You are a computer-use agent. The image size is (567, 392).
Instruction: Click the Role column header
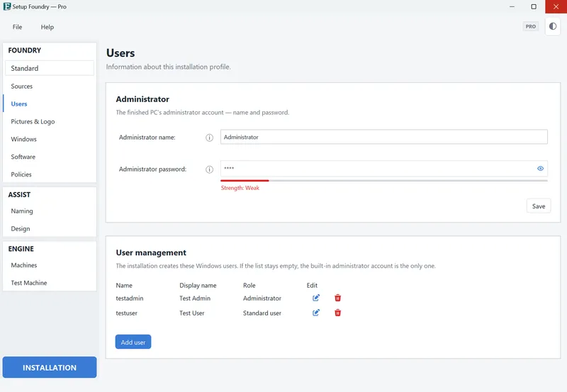[249, 286]
